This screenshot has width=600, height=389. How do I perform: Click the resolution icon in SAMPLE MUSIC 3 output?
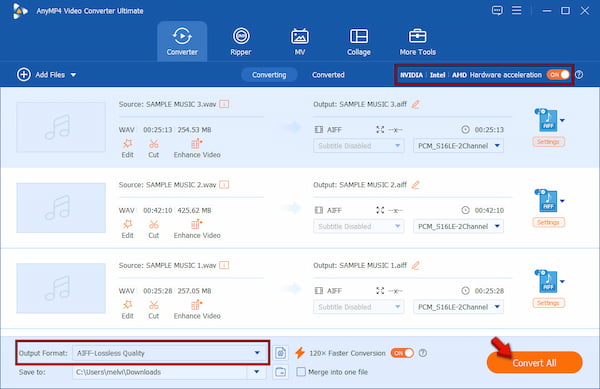(380, 130)
